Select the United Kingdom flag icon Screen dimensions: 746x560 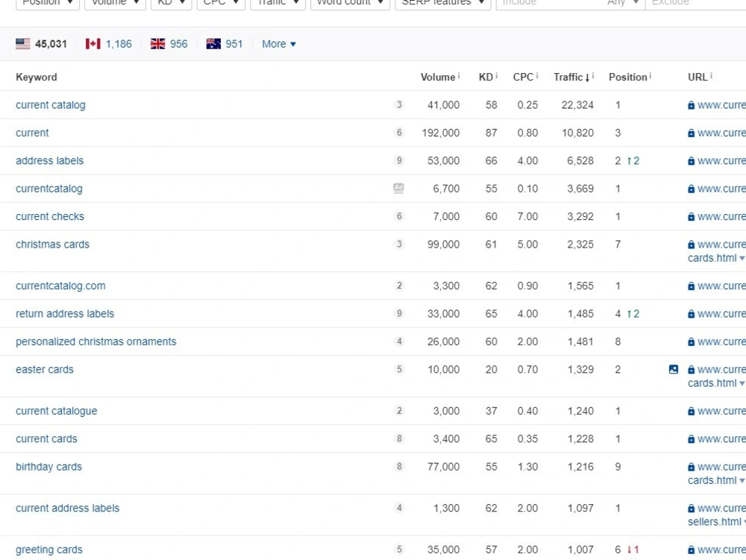(x=157, y=44)
